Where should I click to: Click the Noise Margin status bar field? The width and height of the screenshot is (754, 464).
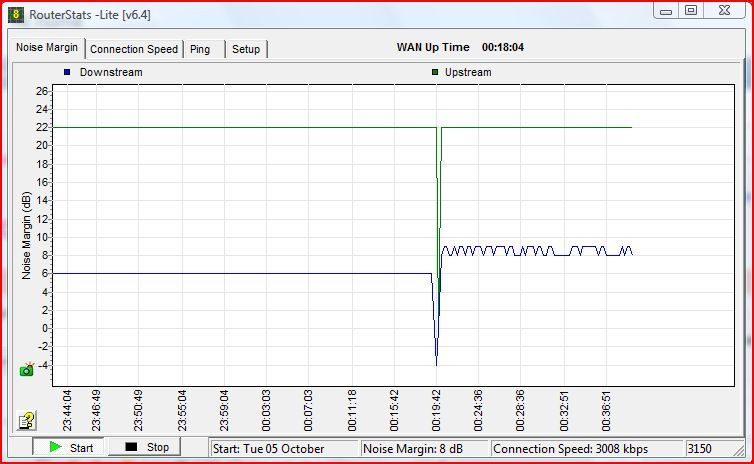click(x=424, y=448)
